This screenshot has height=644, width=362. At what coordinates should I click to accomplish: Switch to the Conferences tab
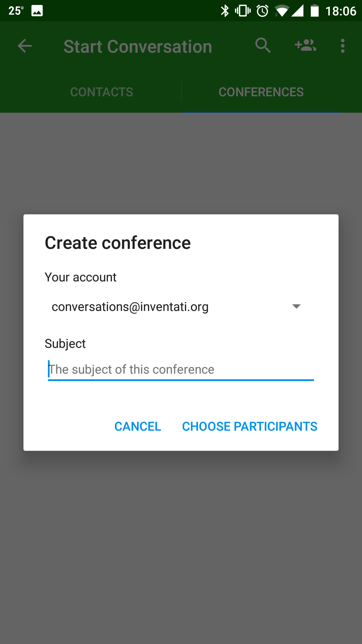click(x=261, y=92)
